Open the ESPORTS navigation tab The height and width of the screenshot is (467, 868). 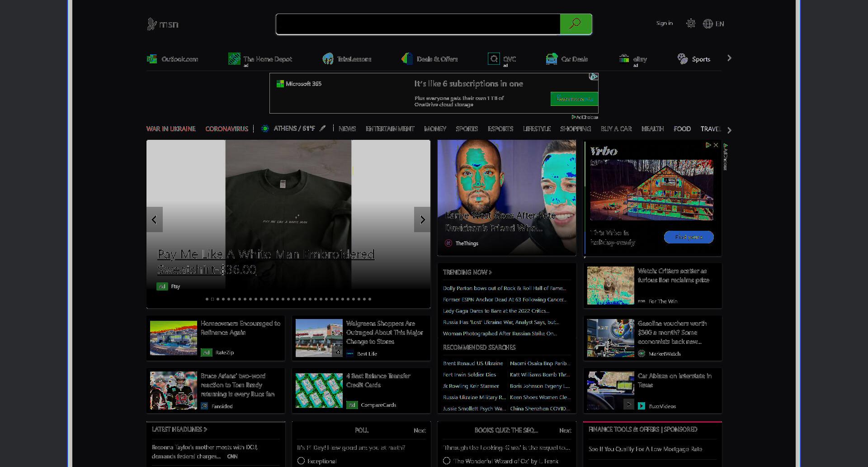pyautogui.click(x=500, y=129)
